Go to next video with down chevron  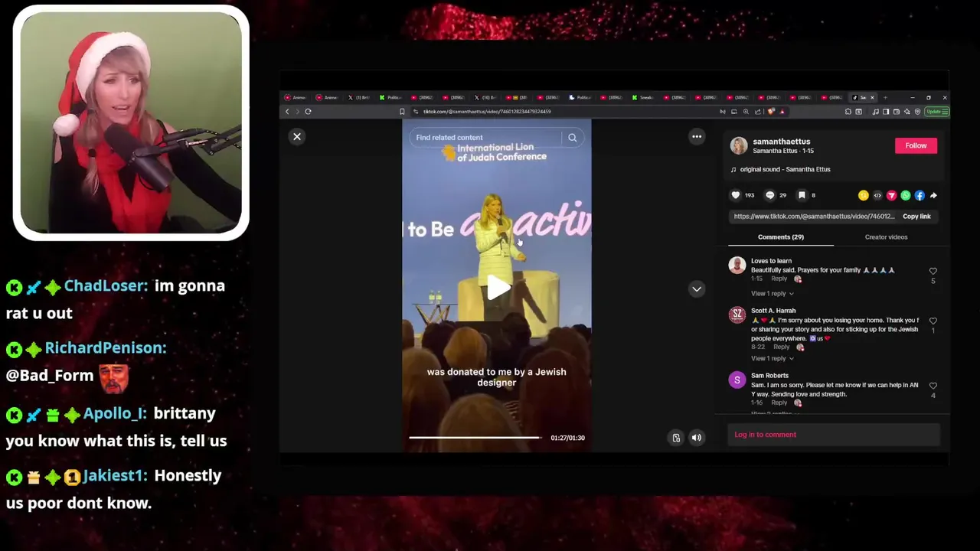[x=697, y=289]
